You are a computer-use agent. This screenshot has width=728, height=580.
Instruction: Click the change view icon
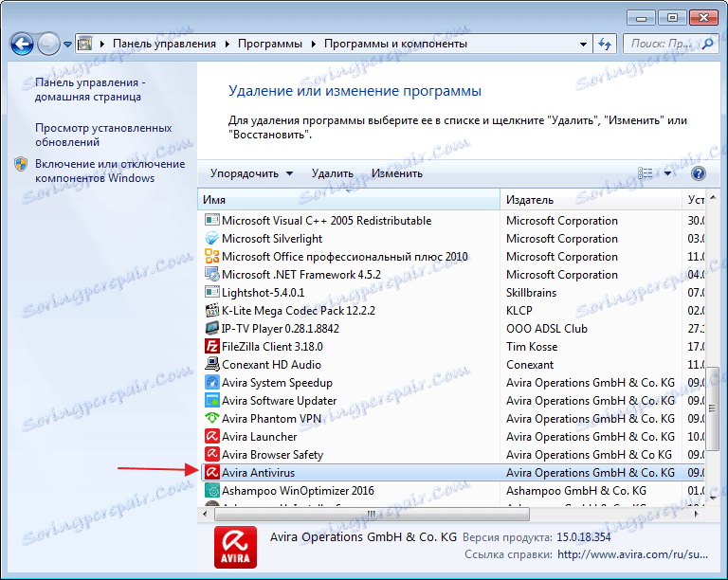646,173
